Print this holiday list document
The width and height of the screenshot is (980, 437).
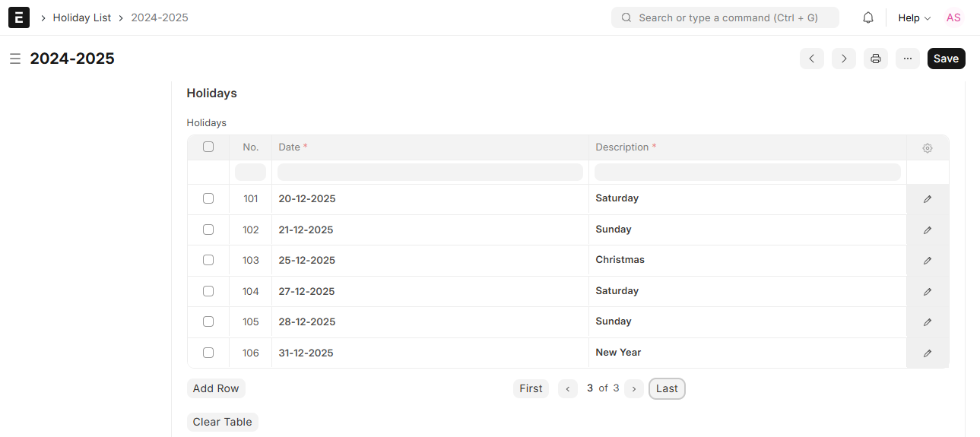click(x=876, y=59)
